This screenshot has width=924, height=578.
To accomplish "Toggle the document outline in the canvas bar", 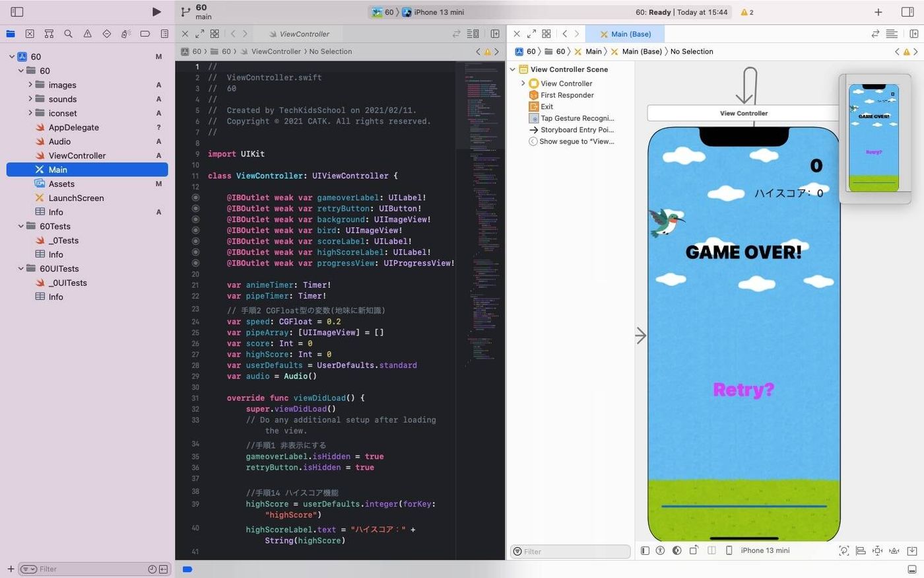I will [645, 550].
